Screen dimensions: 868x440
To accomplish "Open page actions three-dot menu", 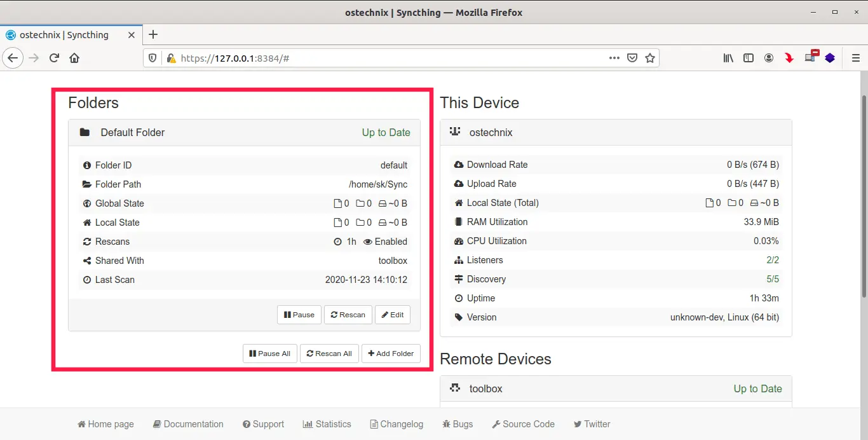I will [x=614, y=58].
